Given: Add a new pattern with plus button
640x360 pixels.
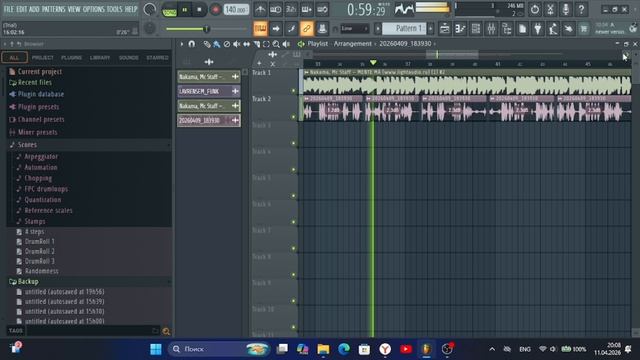Looking at the screenshot, I should pos(431,29).
